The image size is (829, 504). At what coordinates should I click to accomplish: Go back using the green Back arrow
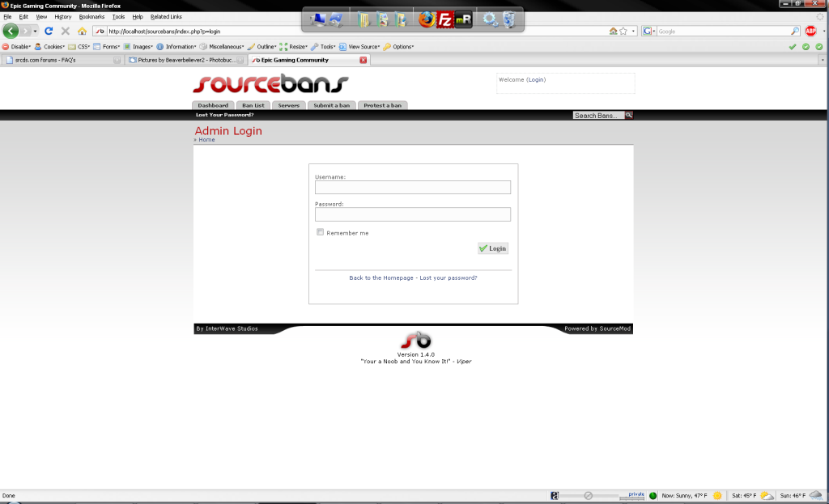[x=11, y=32]
